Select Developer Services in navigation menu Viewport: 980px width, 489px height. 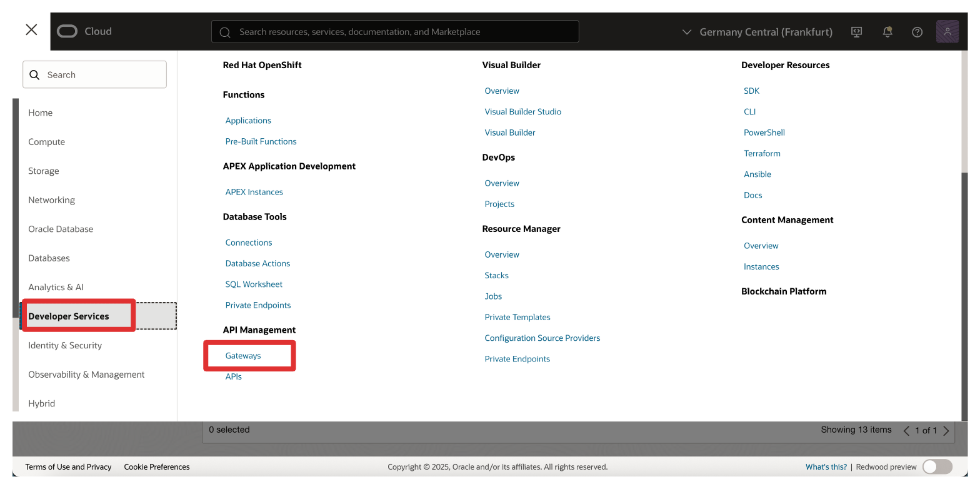[69, 316]
